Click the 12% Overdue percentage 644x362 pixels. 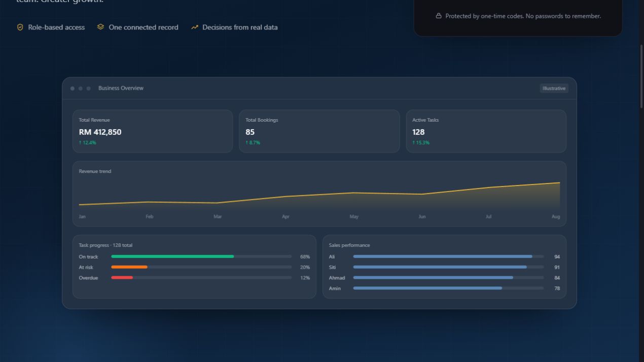(x=305, y=278)
